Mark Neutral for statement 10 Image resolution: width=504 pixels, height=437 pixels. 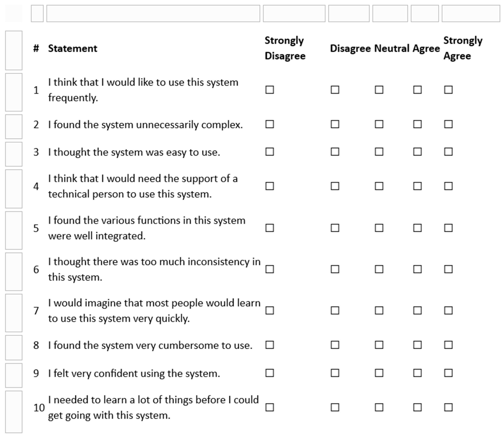point(379,407)
